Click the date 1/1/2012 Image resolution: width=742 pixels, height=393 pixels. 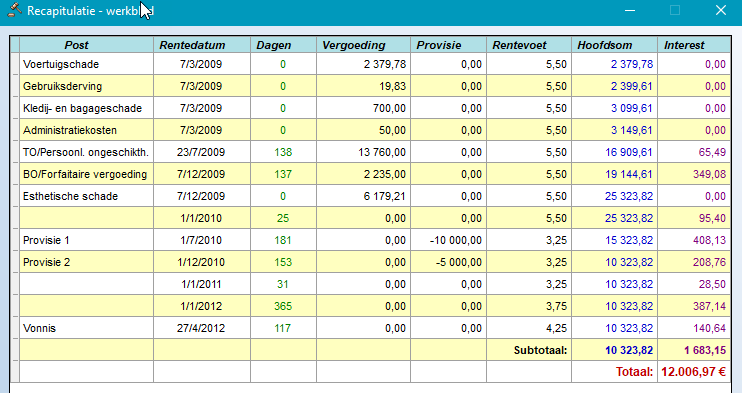coord(201,306)
